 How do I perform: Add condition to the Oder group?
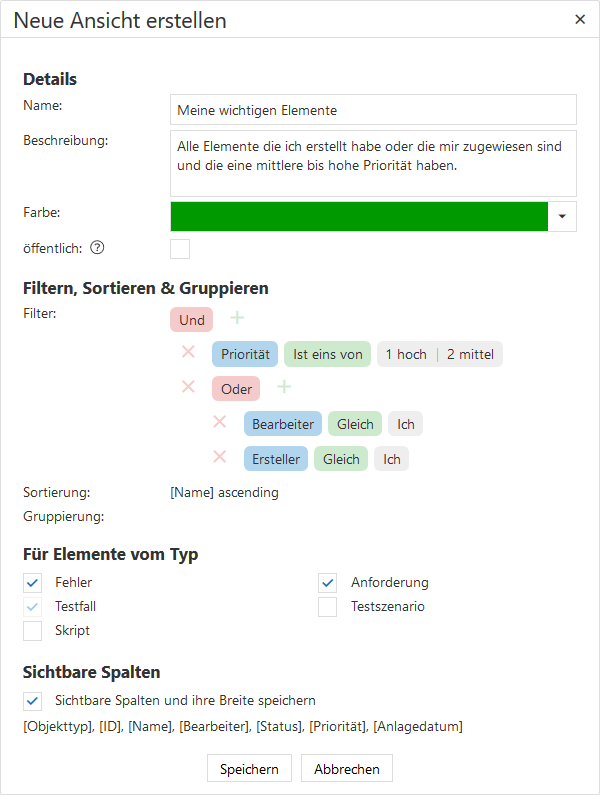point(284,387)
